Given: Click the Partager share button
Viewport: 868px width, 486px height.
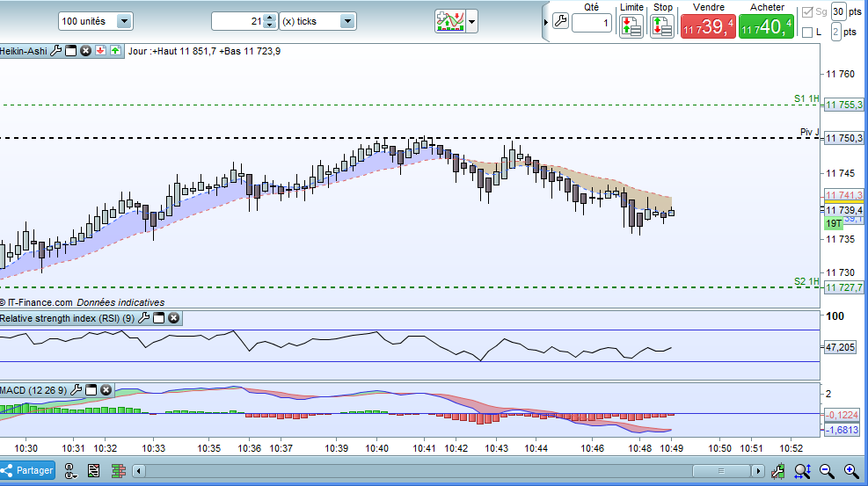Looking at the screenshot, I should 27,470.
